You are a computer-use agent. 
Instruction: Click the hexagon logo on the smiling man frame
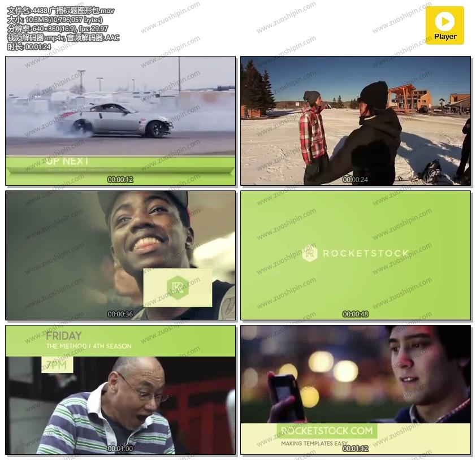[178, 287]
